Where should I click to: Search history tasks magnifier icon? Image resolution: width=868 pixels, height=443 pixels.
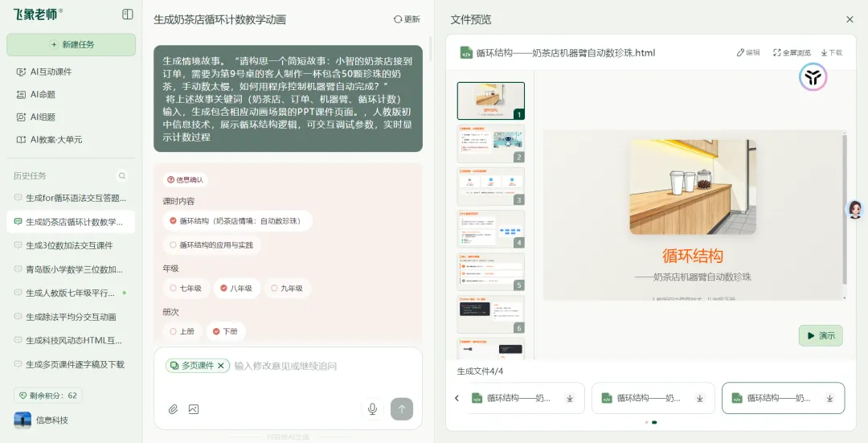(x=122, y=175)
